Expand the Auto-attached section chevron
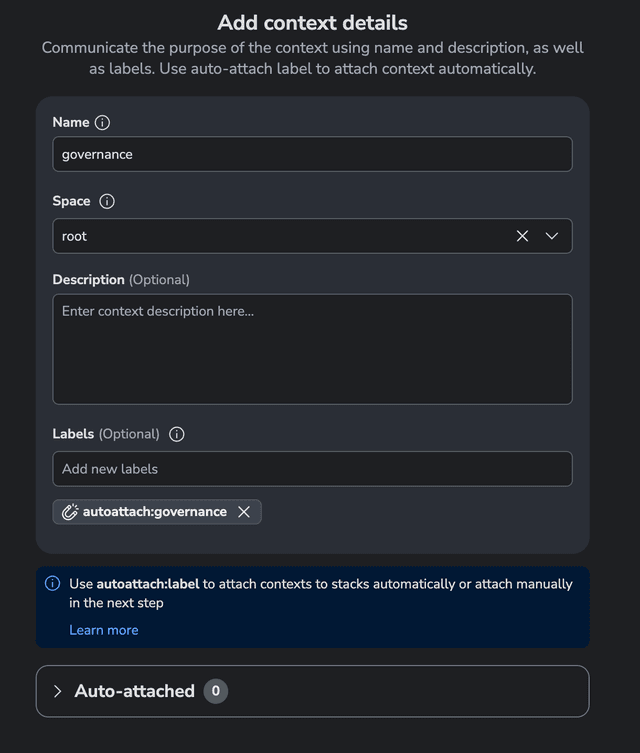Viewport: 640px width, 753px height. point(57,691)
